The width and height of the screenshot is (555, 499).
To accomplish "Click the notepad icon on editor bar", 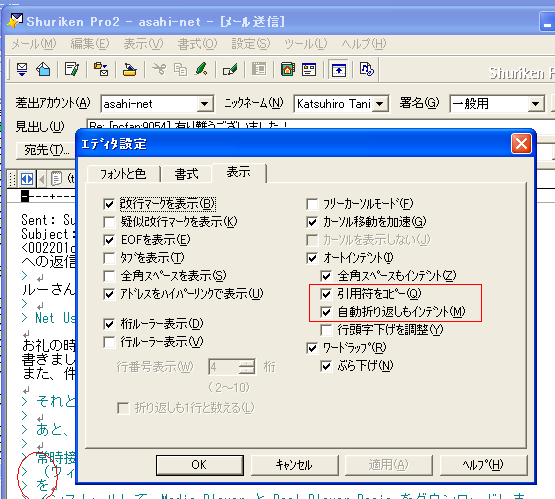I will point(56,179).
